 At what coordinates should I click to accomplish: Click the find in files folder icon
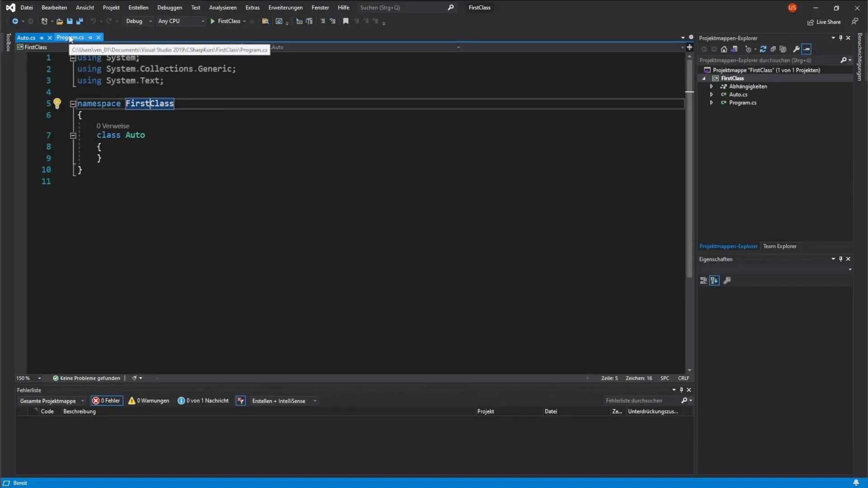pyautogui.click(x=265, y=21)
